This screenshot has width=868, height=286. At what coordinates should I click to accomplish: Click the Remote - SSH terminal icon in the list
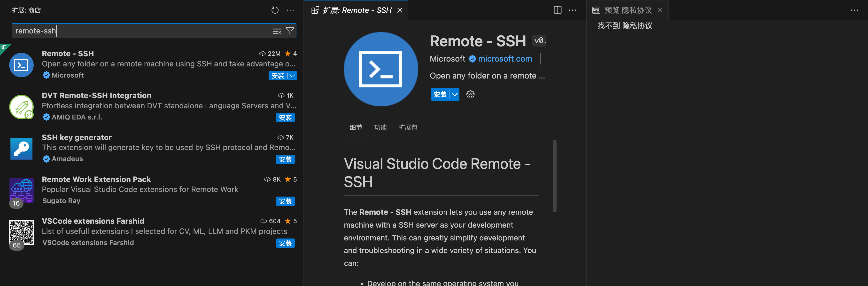[21, 65]
